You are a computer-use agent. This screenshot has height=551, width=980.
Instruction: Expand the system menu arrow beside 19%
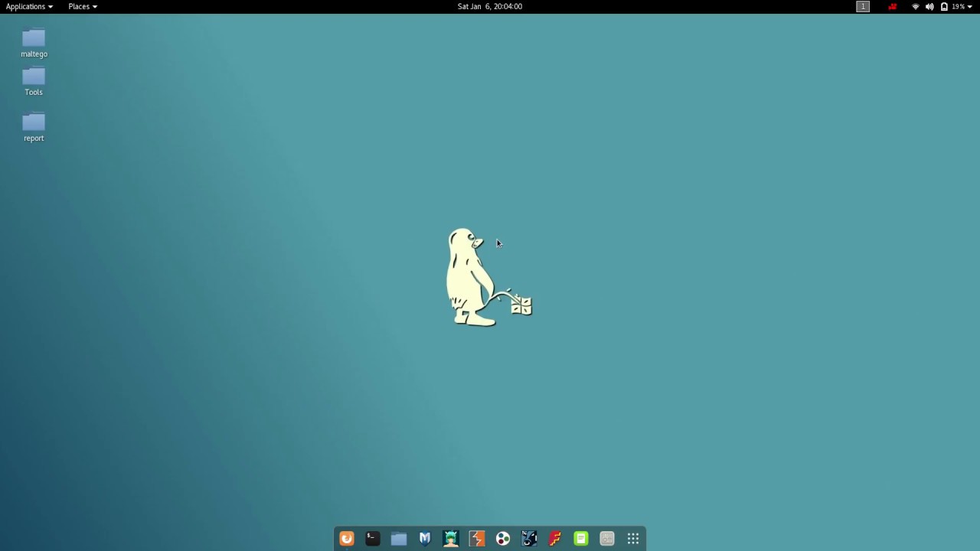pyautogui.click(x=970, y=7)
